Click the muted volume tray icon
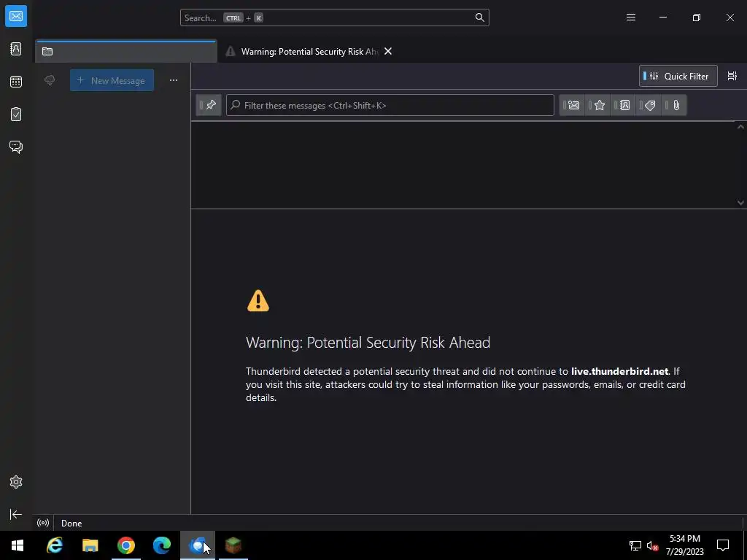 (652, 545)
